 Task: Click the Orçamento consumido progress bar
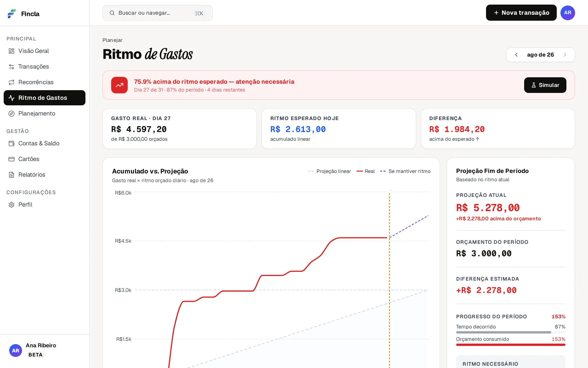tap(511, 345)
